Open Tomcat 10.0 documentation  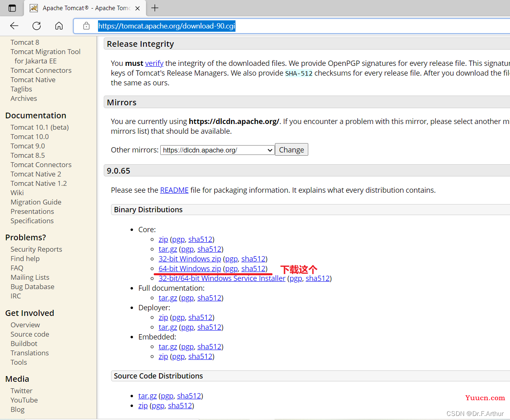tap(30, 137)
